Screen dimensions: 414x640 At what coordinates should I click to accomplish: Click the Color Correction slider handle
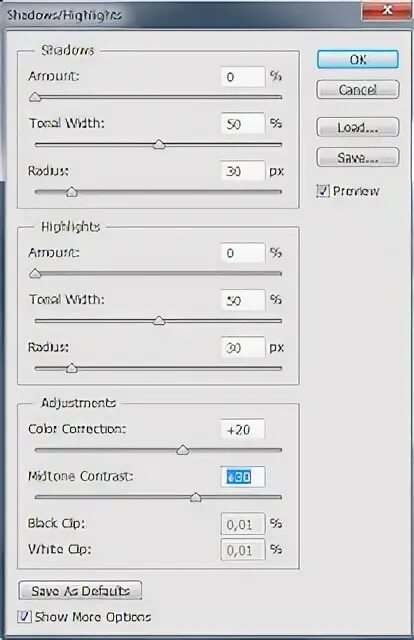click(183, 450)
